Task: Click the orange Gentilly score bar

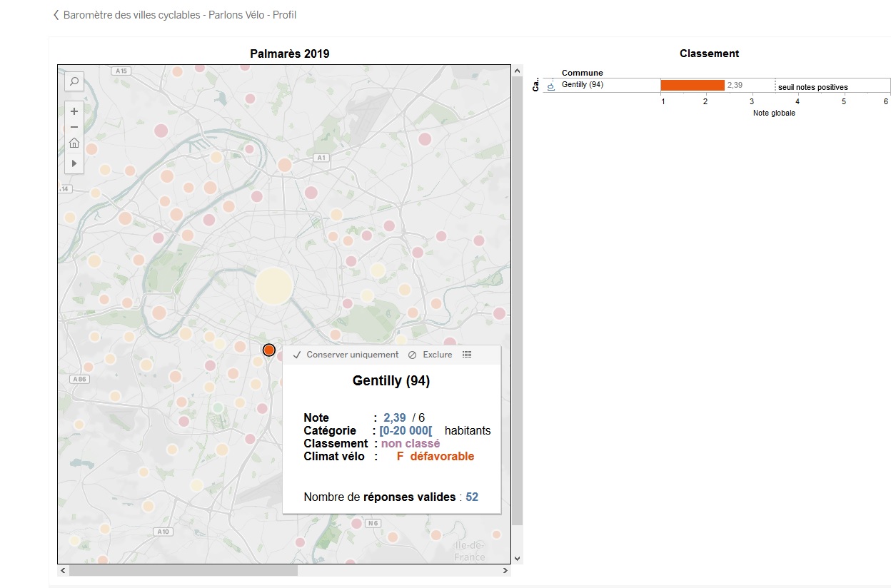Action: (x=693, y=85)
